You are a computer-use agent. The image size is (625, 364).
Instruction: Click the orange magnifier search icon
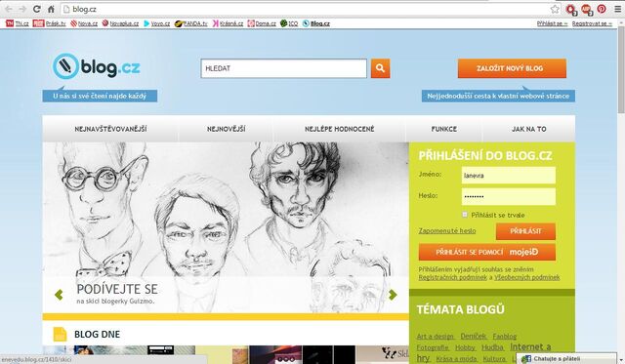click(x=380, y=68)
